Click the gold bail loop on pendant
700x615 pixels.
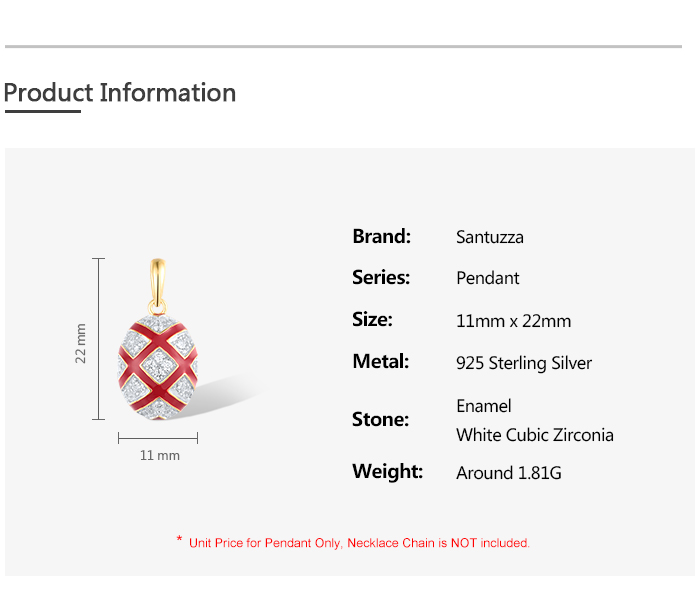point(160,284)
